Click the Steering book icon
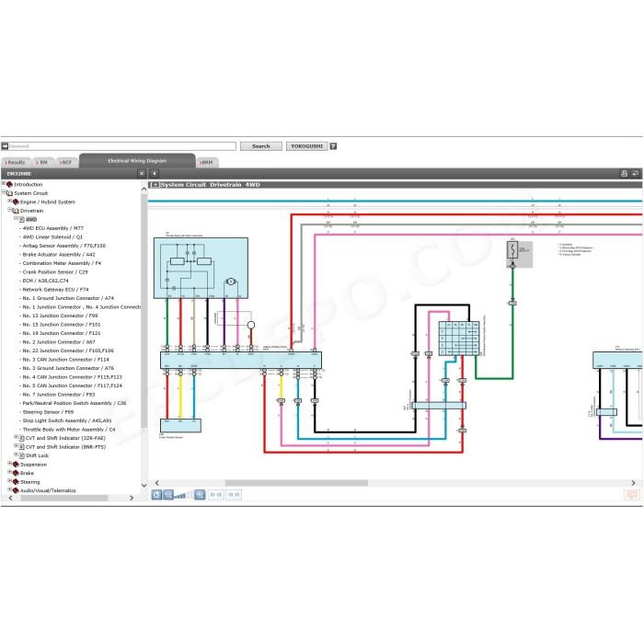644x644 pixels. pos(16,482)
